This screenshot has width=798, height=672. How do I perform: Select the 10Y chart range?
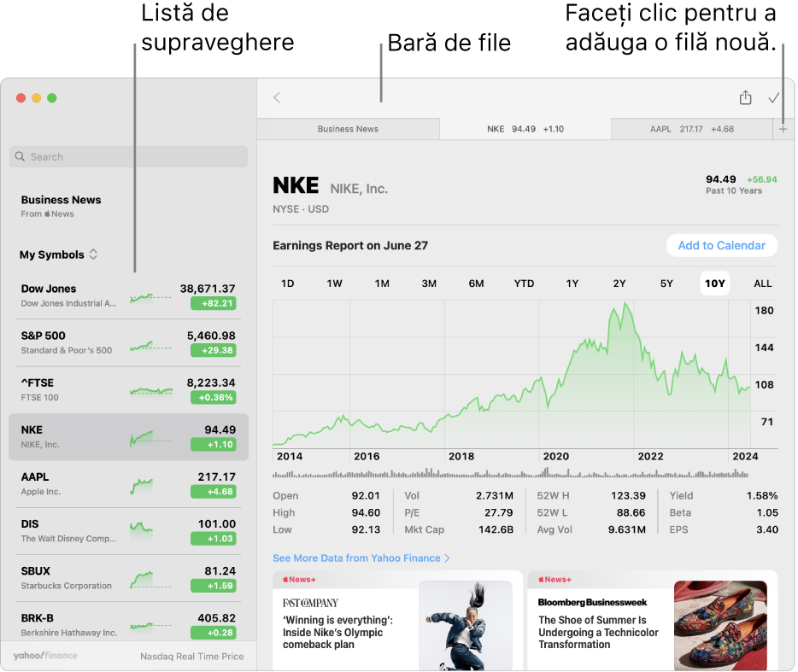click(x=714, y=283)
